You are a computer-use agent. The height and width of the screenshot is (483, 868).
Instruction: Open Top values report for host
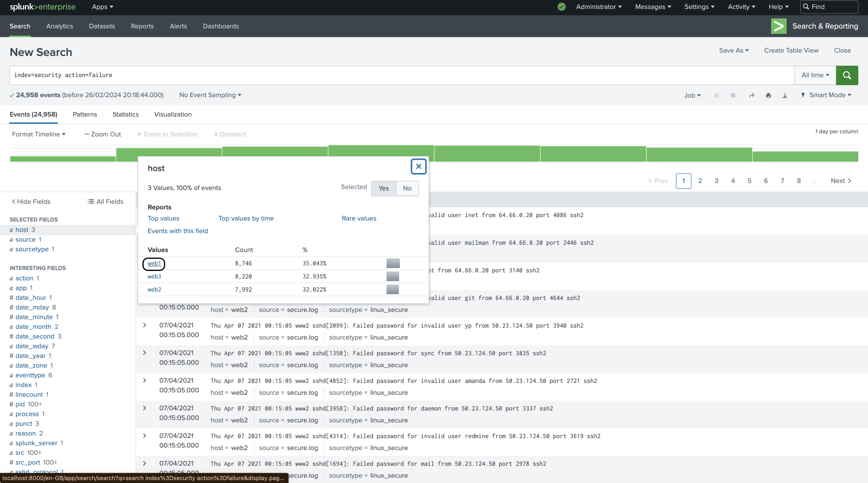(163, 218)
